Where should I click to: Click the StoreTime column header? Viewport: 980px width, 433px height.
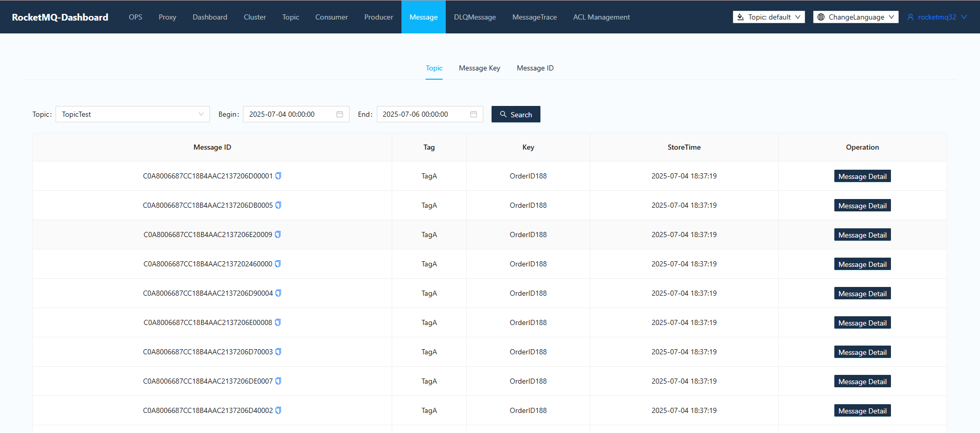tap(684, 147)
